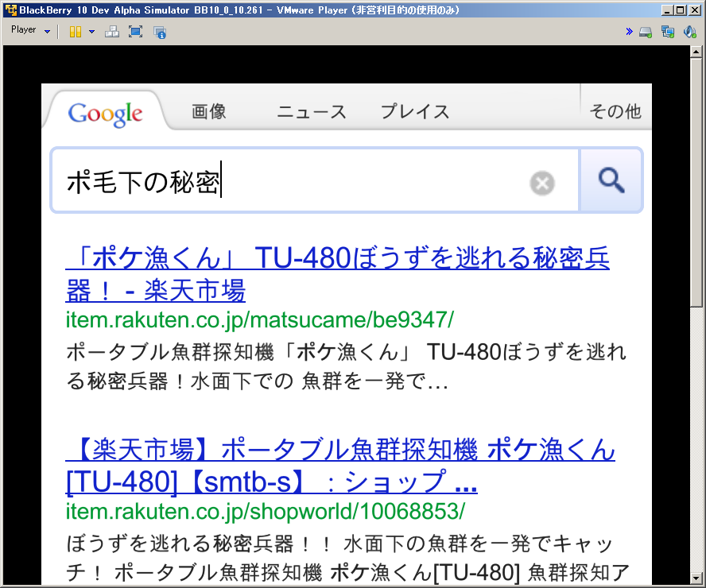This screenshot has width=706, height=588.
Task: Click the pause/suspend virtual machine icon
Action: 76,32
